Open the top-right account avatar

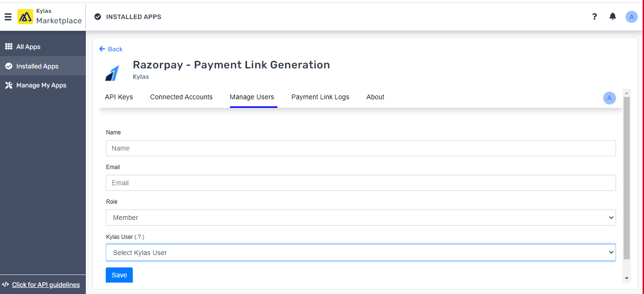tap(632, 17)
